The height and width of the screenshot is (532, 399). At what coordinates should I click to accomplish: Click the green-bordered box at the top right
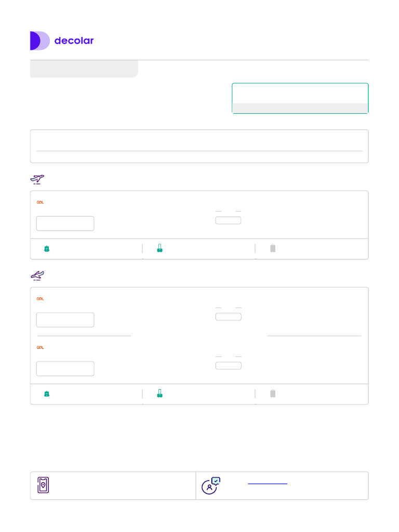300,98
